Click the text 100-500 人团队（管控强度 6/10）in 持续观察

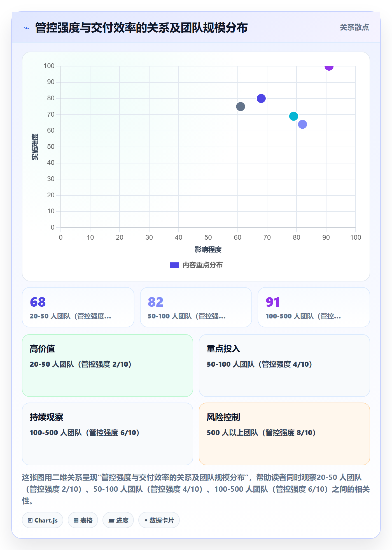pyautogui.click(x=85, y=433)
